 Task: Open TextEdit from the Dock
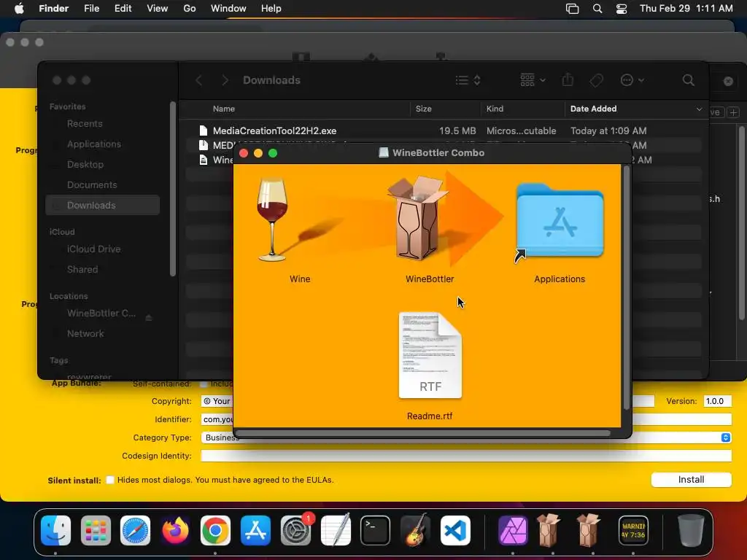point(336,531)
